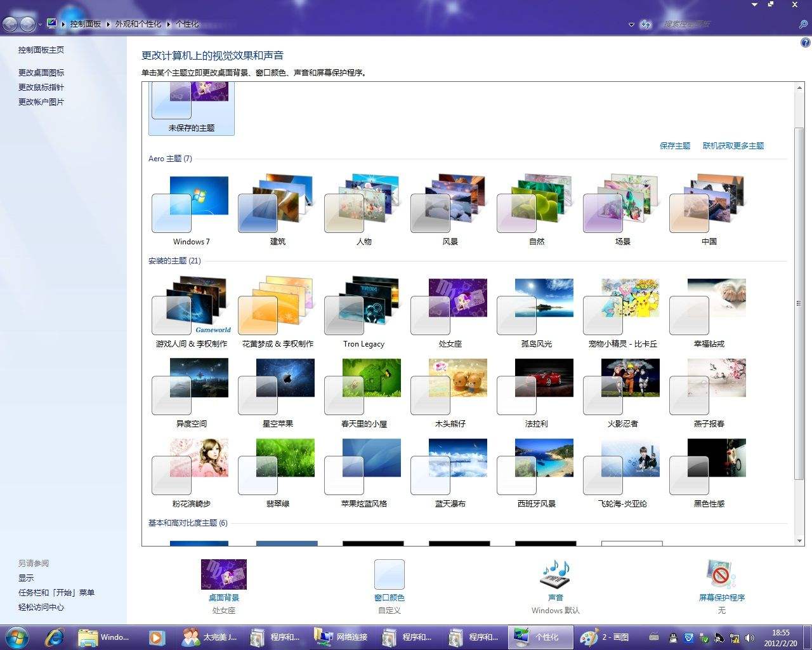Viewport: 812px width, 650px height.
Task: Open the volume speaker tray icon
Action: (750, 637)
